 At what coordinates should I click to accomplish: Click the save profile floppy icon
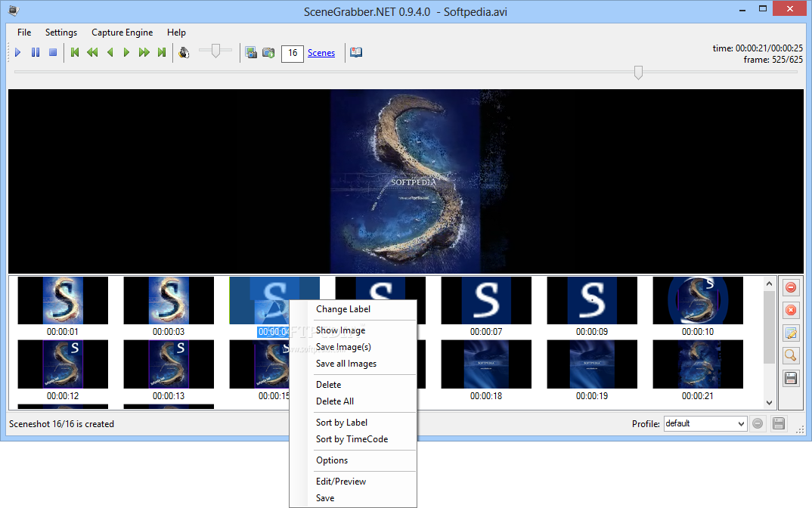coord(778,423)
